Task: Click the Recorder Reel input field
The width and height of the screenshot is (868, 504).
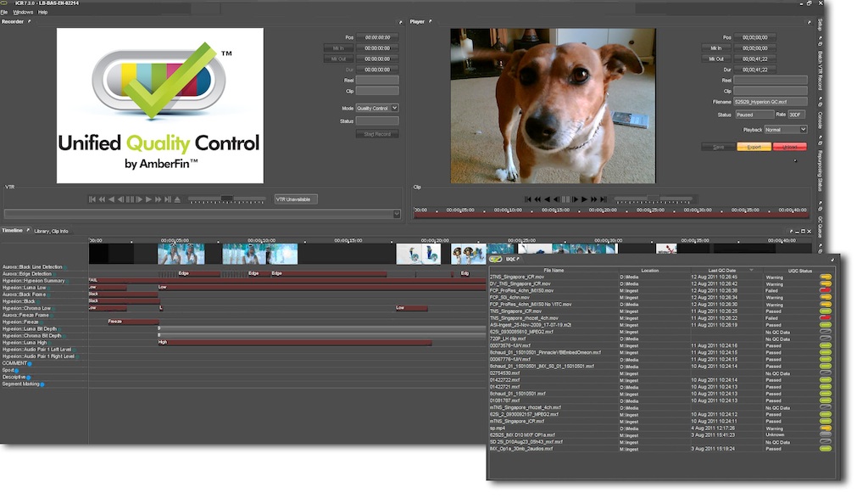Action: (377, 81)
